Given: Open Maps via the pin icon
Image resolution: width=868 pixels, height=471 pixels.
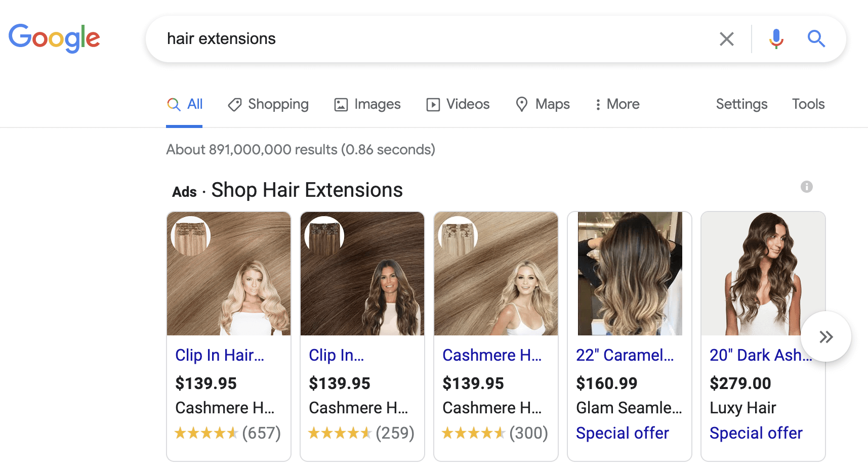Looking at the screenshot, I should (x=522, y=104).
